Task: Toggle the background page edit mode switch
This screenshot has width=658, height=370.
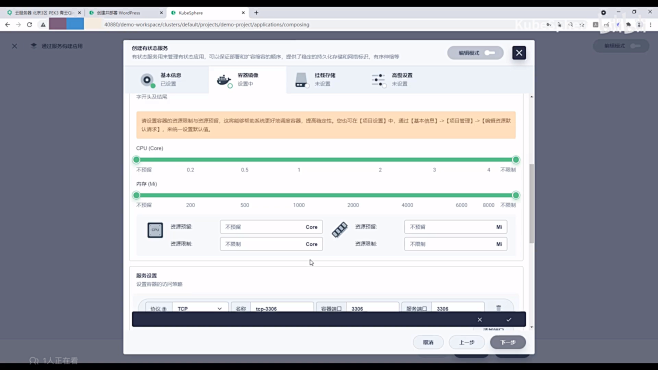Action: click(620, 46)
